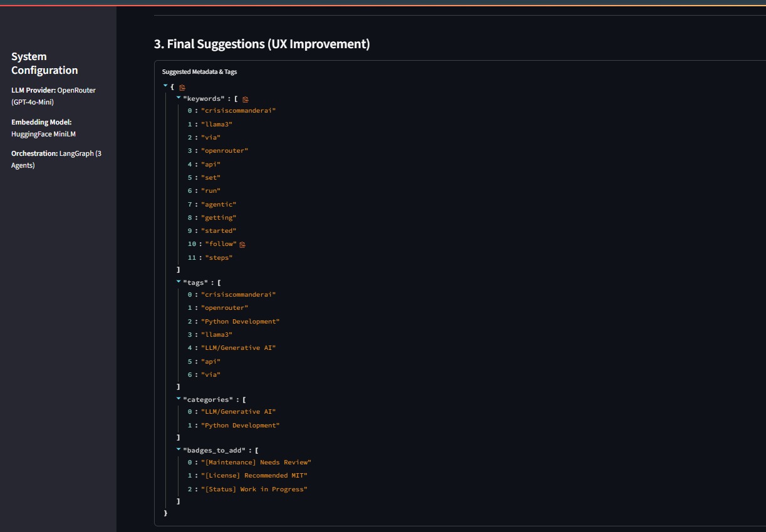Copy the root JSON object to clipboard
Viewport: 766px width, 532px height.
[x=181, y=88]
